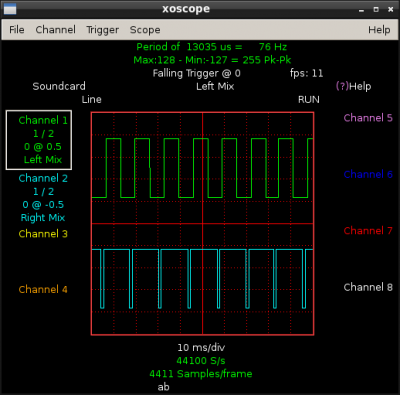Click Channel 1 scale 1 / 2
This screenshot has width=400, height=395.
pos(43,134)
